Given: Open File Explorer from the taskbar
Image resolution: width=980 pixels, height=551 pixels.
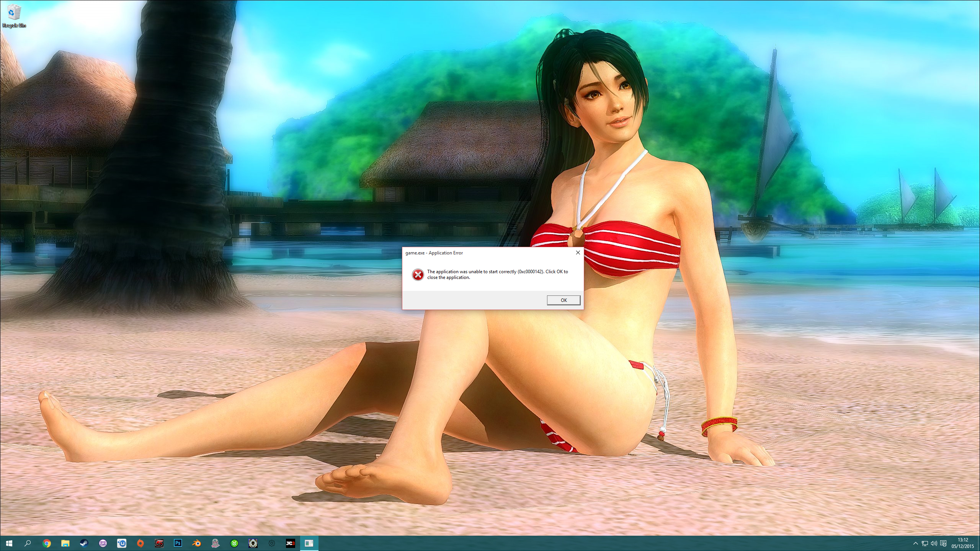Looking at the screenshot, I should 65,543.
